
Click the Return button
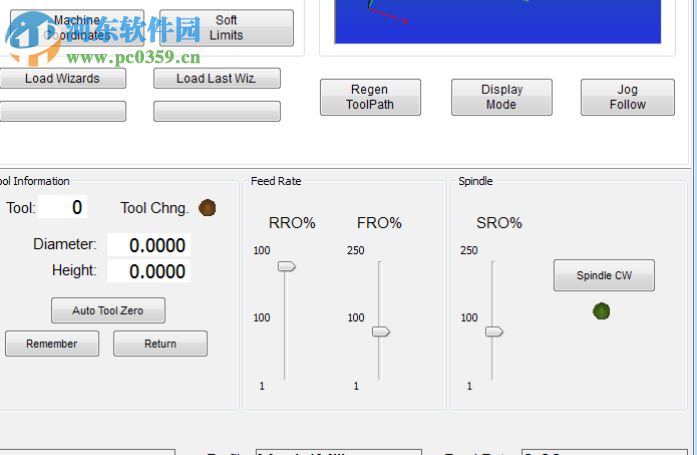point(160,343)
